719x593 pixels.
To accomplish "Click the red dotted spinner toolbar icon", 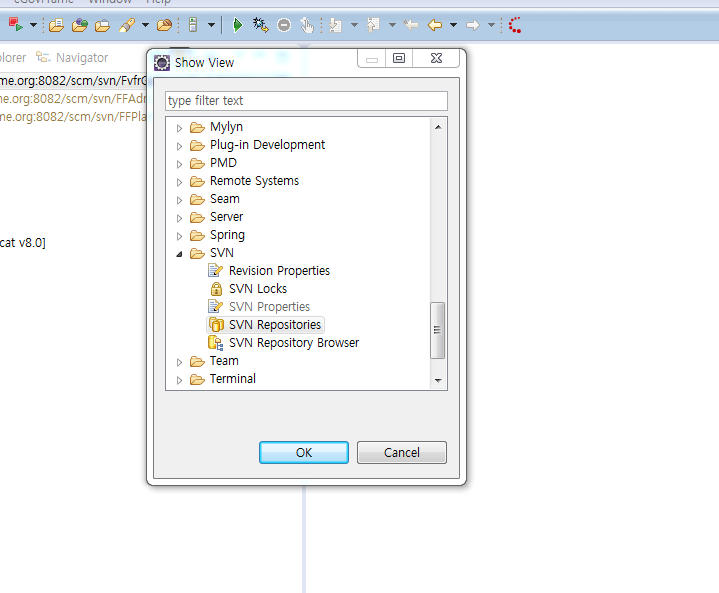I will pos(515,25).
